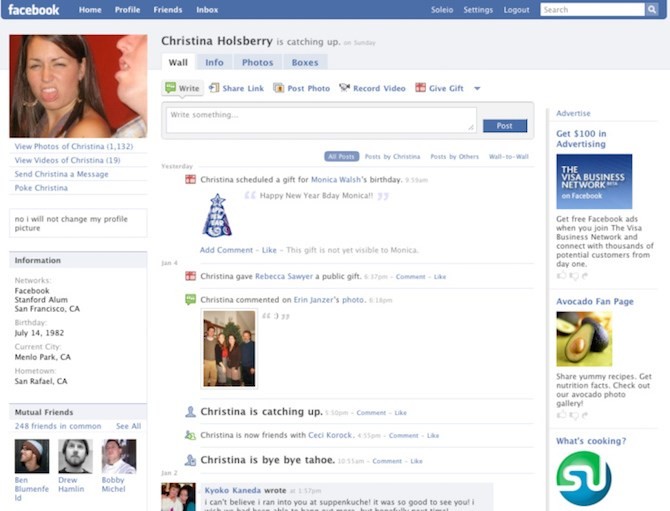Click the blue Post button
The width and height of the screenshot is (670, 511).
pyautogui.click(x=505, y=126)
